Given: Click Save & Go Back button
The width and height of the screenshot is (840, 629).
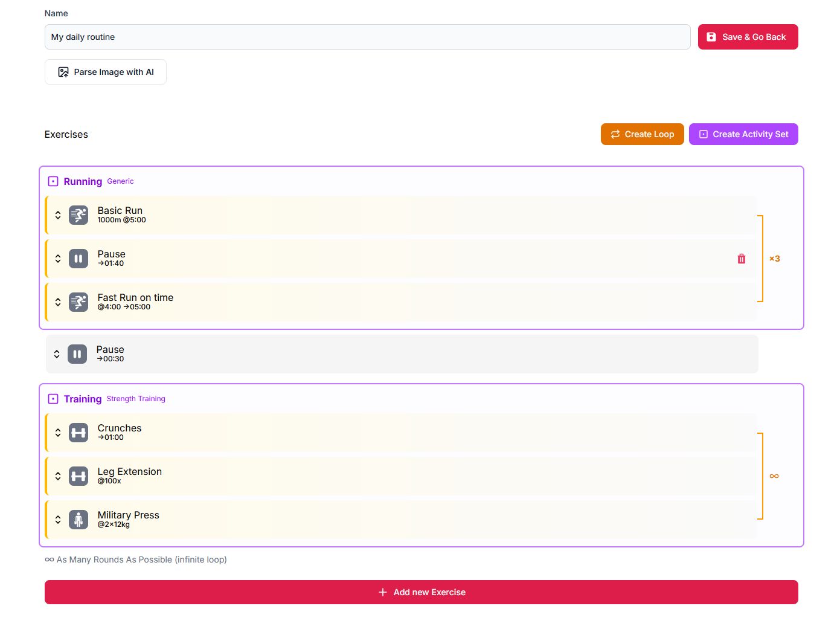Looking at the screenshot, I should [x=748, y=37].
